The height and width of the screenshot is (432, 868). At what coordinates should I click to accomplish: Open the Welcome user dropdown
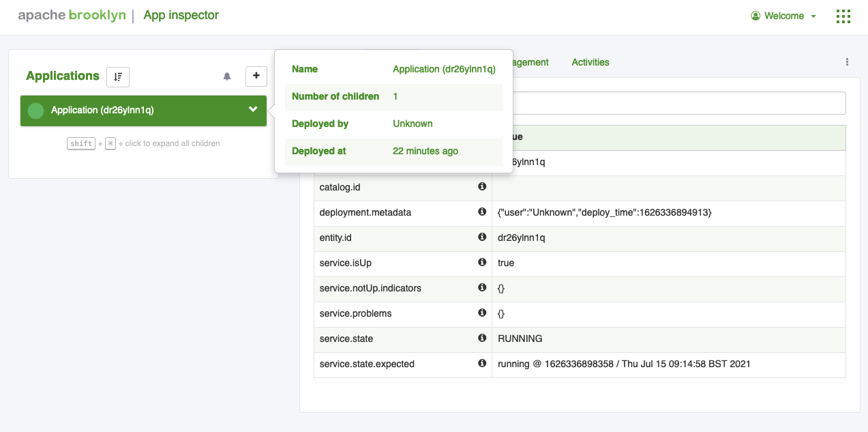coord(783,16)
